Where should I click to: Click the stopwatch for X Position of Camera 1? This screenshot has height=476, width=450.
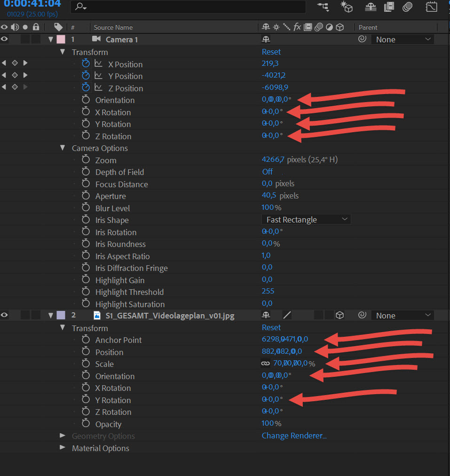tap(86, 64)
